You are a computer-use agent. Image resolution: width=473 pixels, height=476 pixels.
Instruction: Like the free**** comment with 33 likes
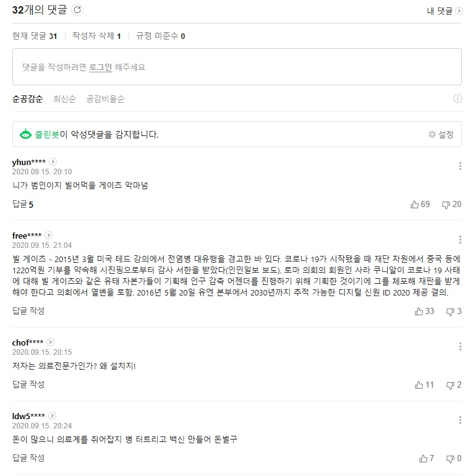tap(424, 311)
